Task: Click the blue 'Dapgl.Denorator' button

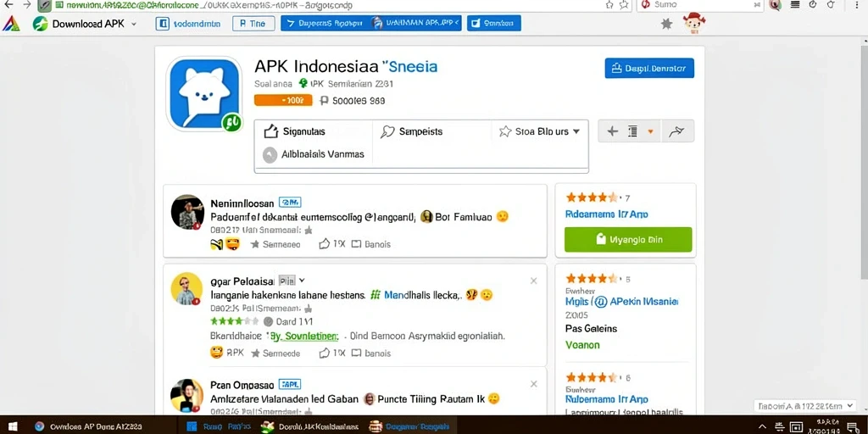Action: point(649,69)
